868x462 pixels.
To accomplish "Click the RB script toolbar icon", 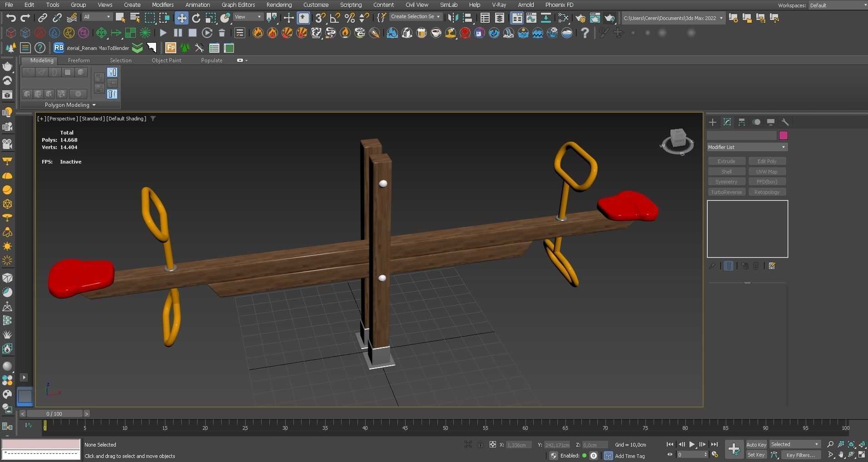I will (59, 48).
